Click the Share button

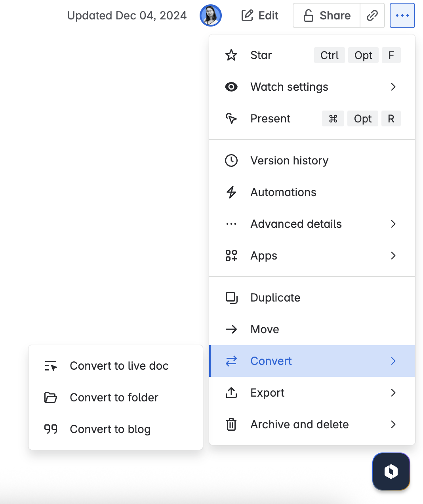point(327,15)
